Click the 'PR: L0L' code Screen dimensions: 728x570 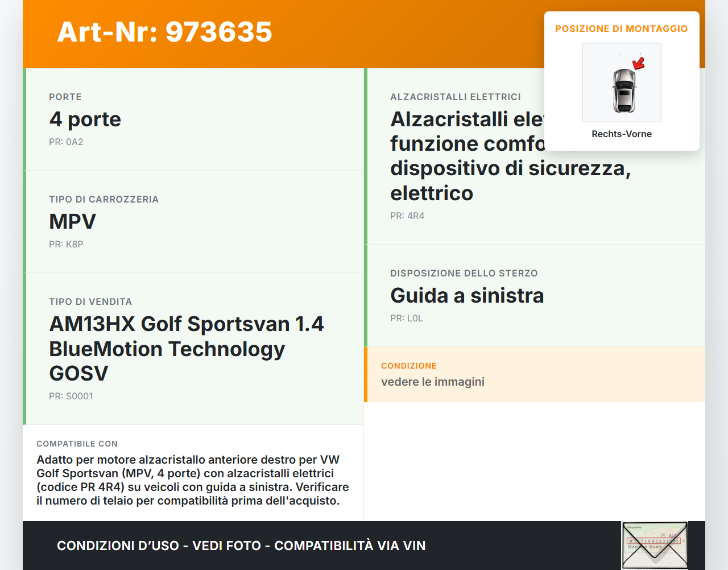407,319
